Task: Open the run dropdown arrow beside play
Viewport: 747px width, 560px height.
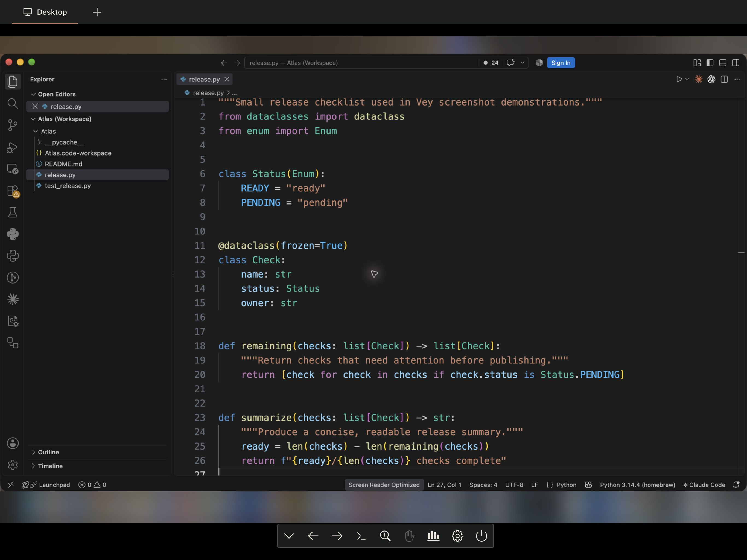Action: pyautogui.click(x=687, y=79)
